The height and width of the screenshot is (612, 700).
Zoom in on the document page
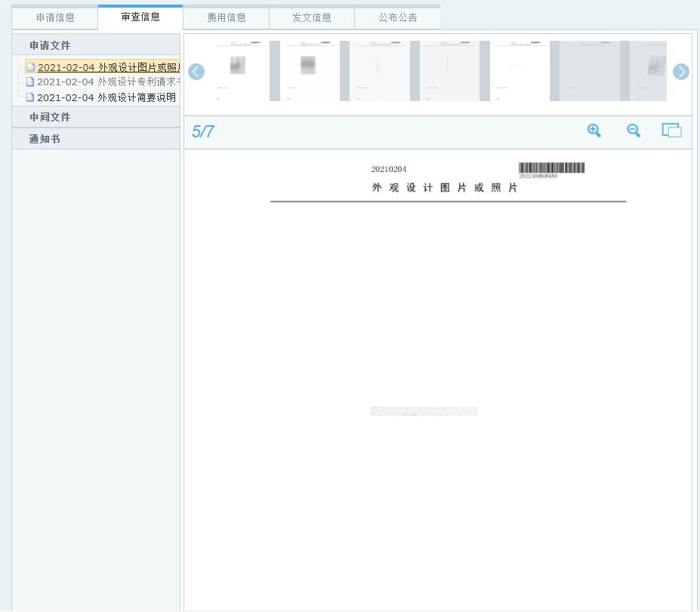594,131
